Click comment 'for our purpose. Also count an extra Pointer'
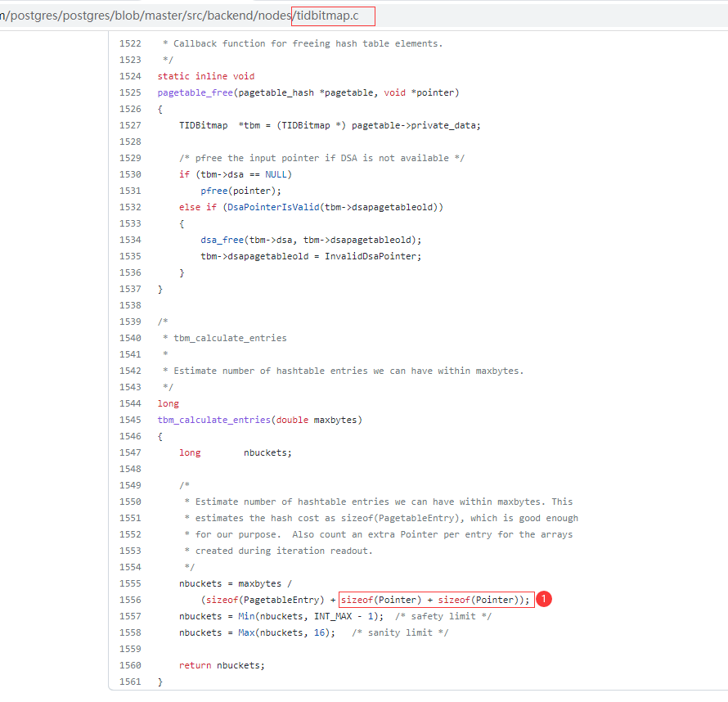 tap(379, 534)
